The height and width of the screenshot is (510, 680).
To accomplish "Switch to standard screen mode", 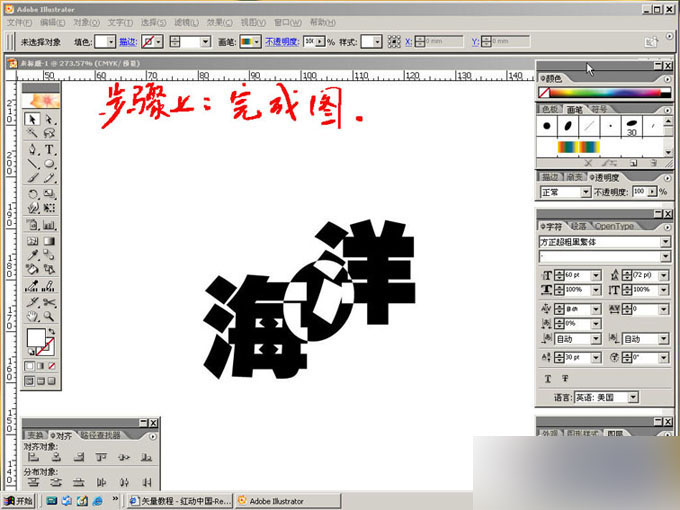I will [x=29, y=381].
